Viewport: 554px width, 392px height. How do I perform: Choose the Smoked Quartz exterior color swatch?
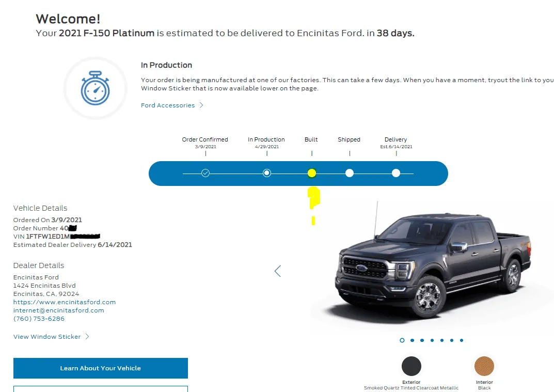click(411, 366)
